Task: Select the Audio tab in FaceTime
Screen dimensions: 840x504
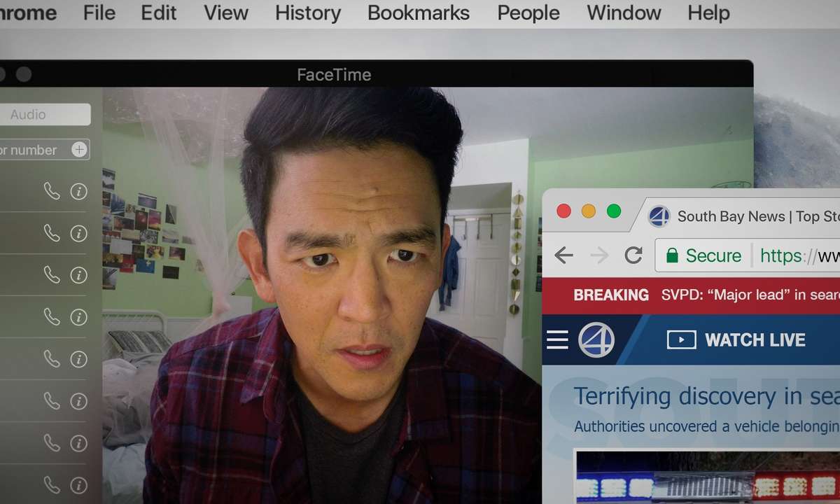Action: (45, 114)
